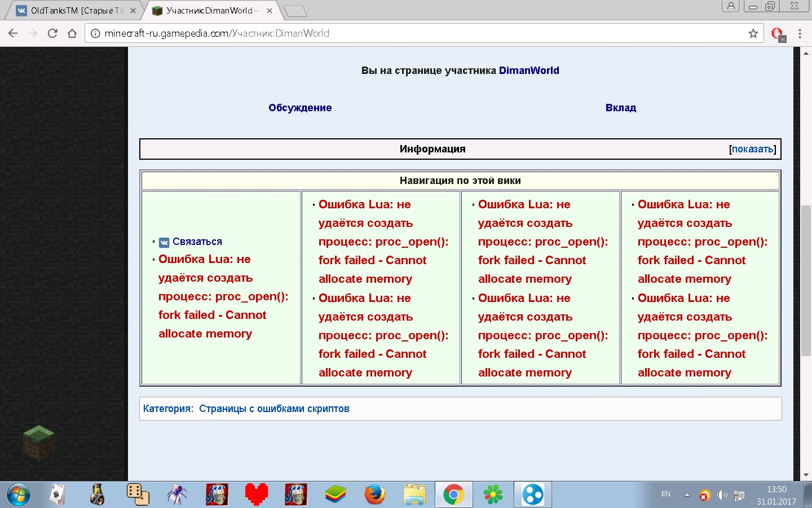
Task: Close the Участник:DimanWorld tab
Action: pos(269,11)
